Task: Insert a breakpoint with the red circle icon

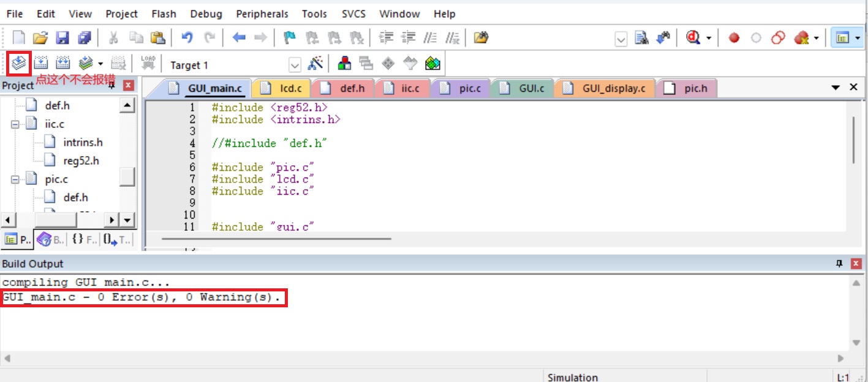Action: click(x=734, y=38)
